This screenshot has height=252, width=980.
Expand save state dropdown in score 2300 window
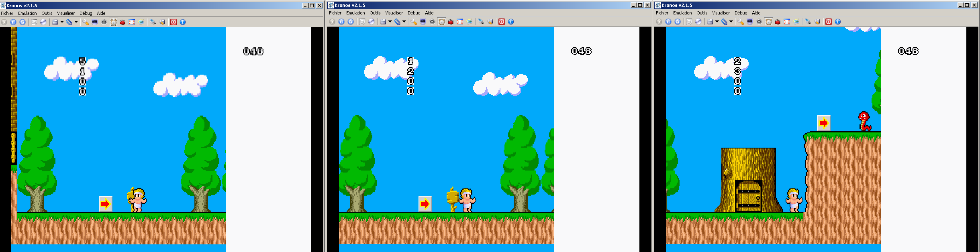point(717,22)
